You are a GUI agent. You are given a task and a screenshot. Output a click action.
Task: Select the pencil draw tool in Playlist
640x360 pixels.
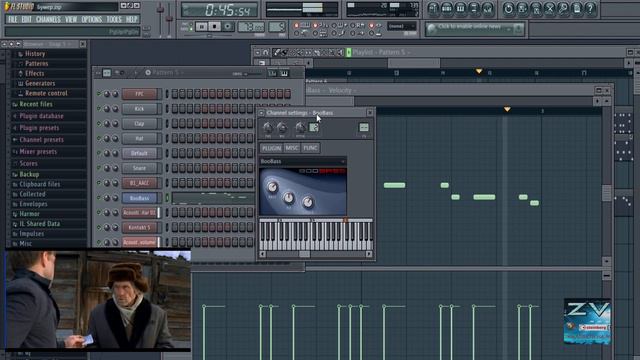pos(277,52)
